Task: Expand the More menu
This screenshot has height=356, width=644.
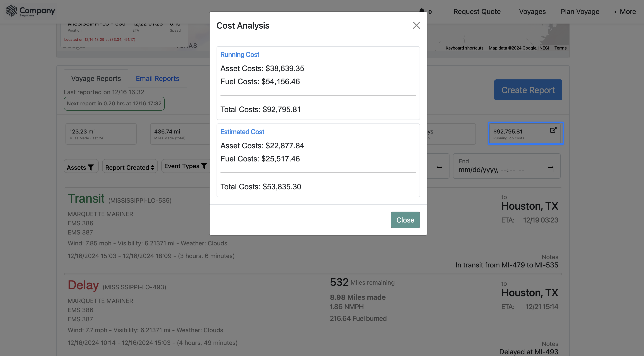Action: point(625,12)
